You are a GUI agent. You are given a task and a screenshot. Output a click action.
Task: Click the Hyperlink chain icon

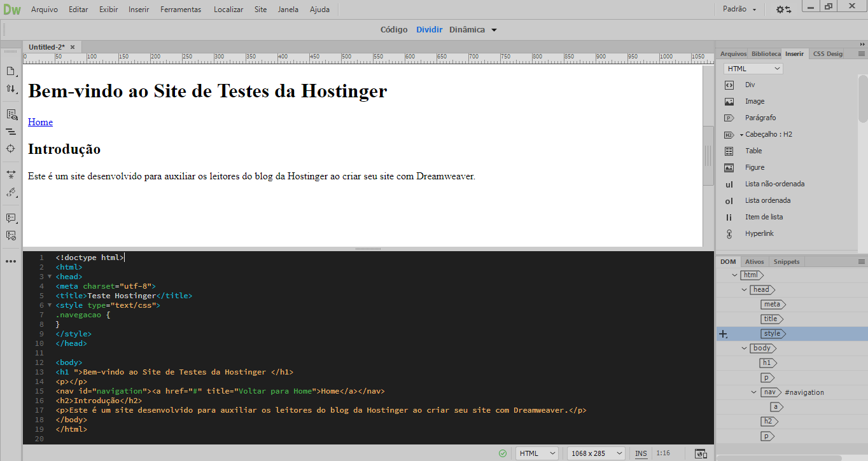click(x=729, y=233)
